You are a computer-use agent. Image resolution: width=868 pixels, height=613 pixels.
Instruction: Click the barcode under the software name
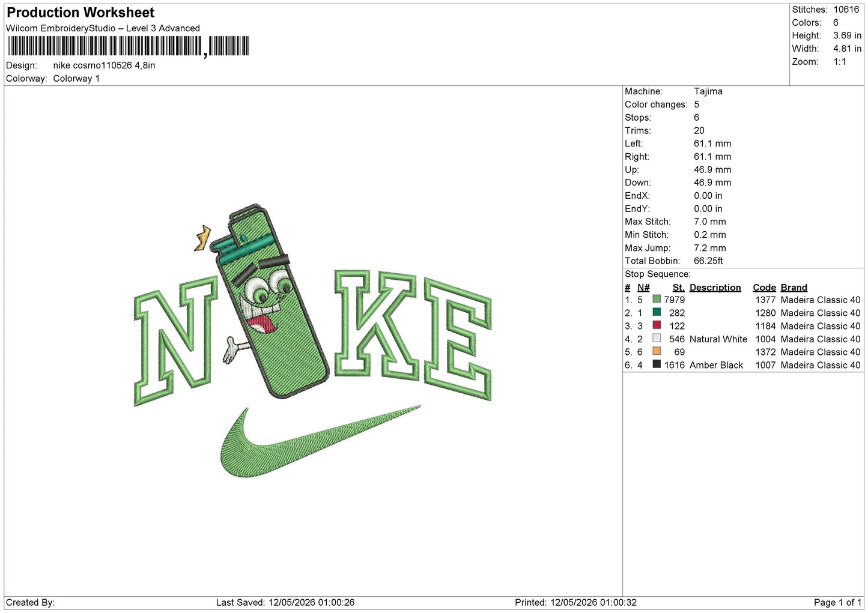(x=129, y=46)
